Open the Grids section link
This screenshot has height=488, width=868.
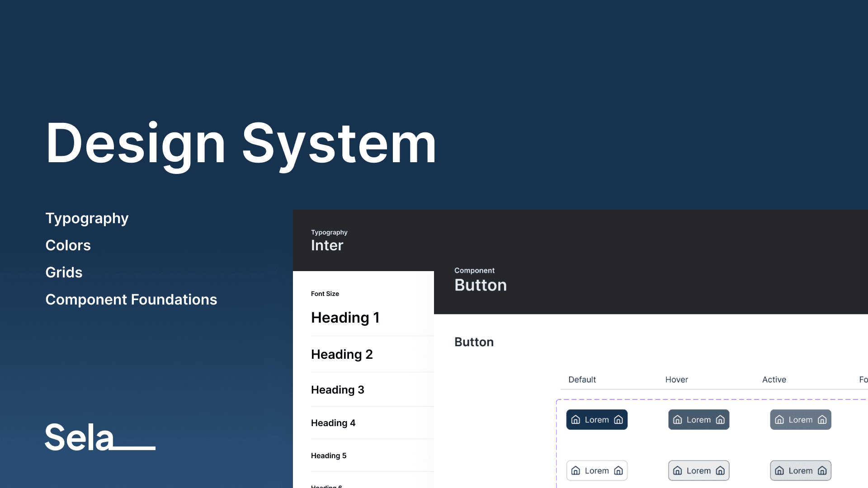coord(64,272)
